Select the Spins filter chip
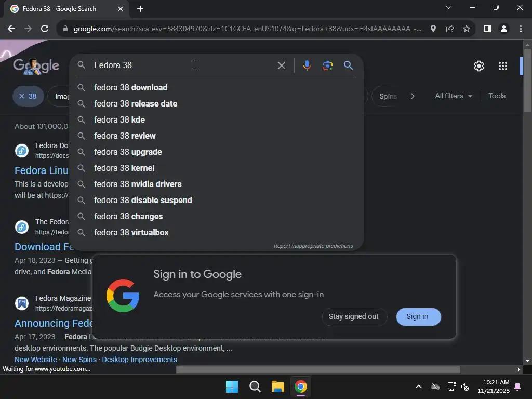532x399 pixels. pyautogui.click(x=388, y=96)
